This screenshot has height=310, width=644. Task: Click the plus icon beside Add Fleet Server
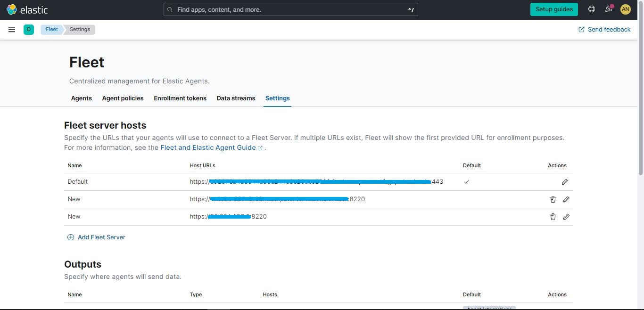[71, 237]
